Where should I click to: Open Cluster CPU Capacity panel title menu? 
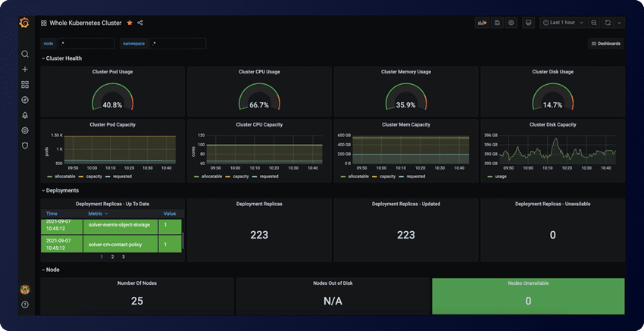[x=259, y=125]
